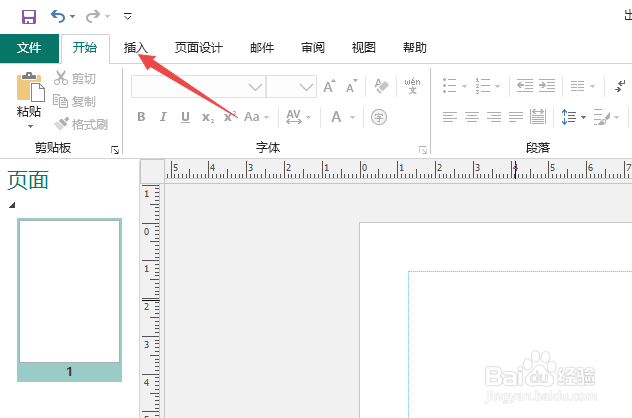Switch to the 插入 tab
This screenshot has width=632, height=418.
(x=135, y=48)
